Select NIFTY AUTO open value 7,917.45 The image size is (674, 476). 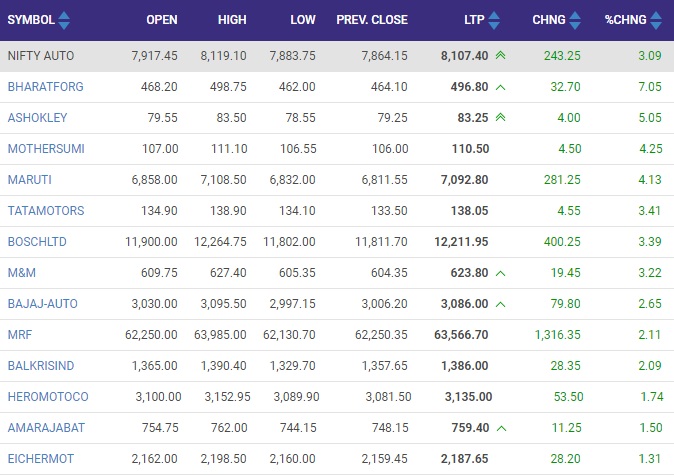(x=155, y=56)
